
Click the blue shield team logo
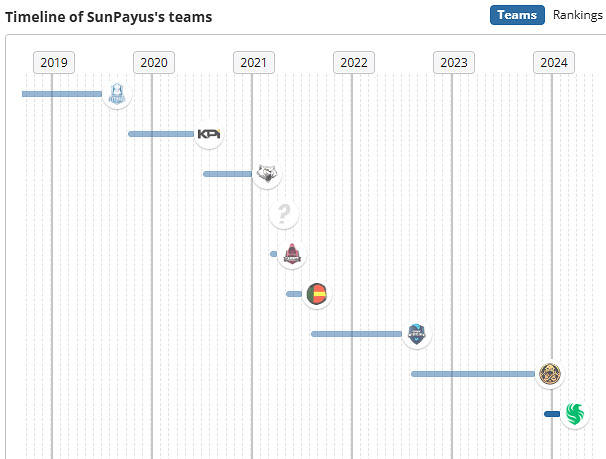[x=416, y=334]
